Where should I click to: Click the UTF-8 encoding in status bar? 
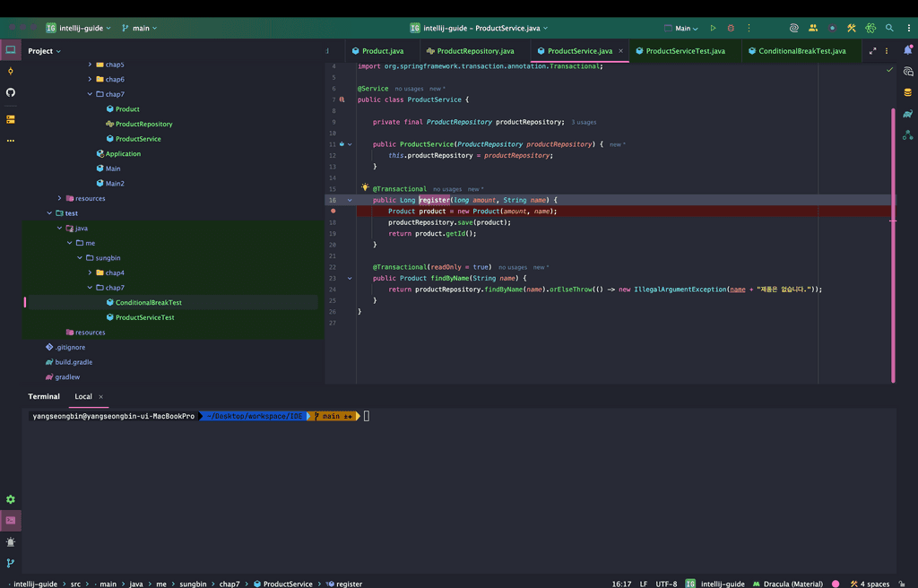[x=666, y=584]
